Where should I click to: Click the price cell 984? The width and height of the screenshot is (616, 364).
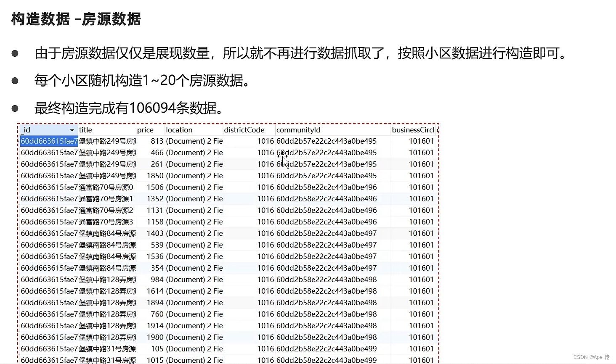click(x=150, y=280)
